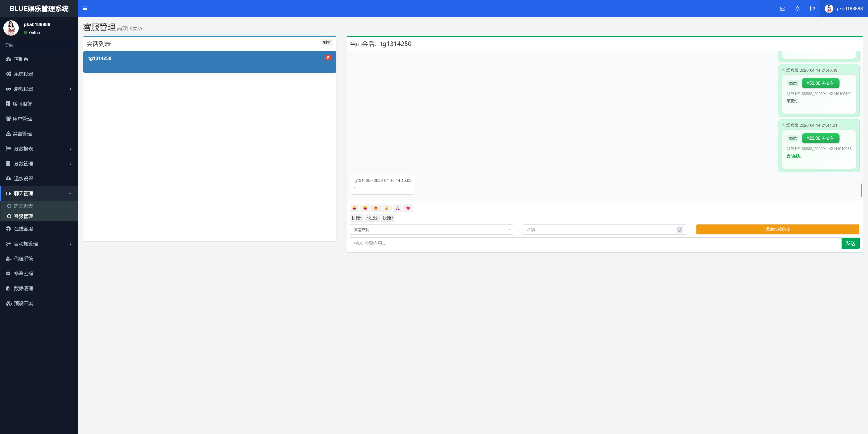Click BLUE娱乐管理系统 logo title
This screenshot has width=868, height=434.
(x=39, y=8)
